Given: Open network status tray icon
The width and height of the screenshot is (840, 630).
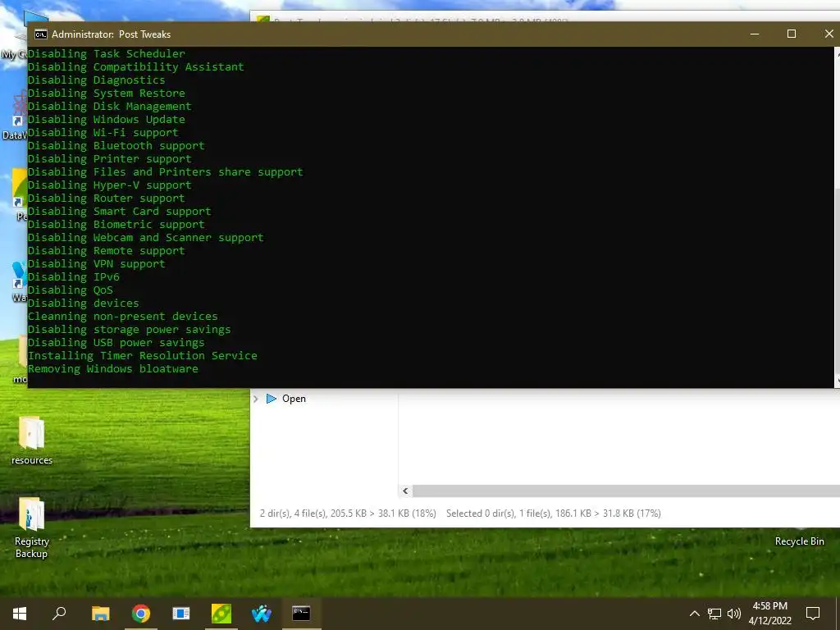Looking at the screenshot, I should pos(714,614).
